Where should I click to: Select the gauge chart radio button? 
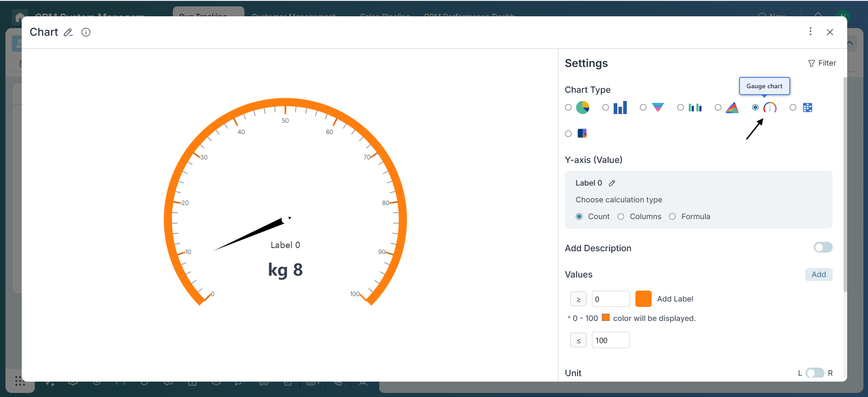point(755,107)
